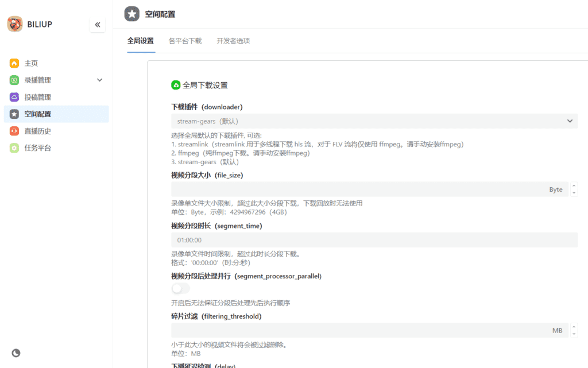Click the filtering_threshold stepper arrows
Image resolution: width=588 pixels, height=368 pixels.
coord(574,330)
